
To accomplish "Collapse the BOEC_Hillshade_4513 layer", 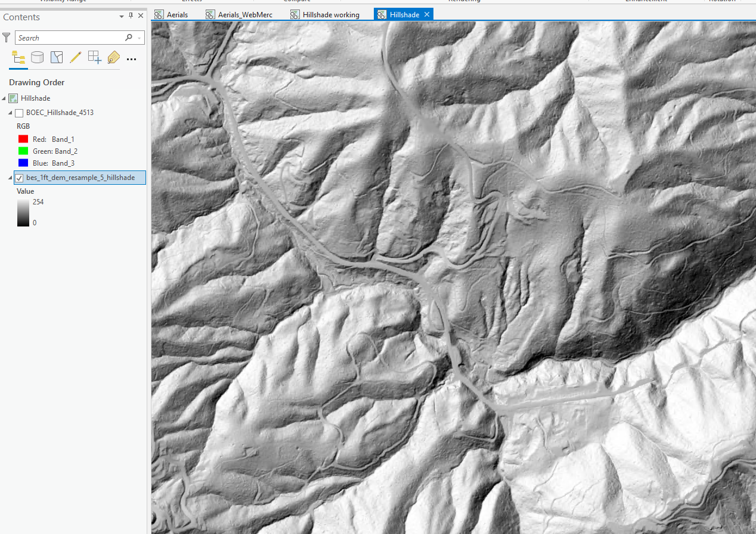I will coord(9,112).
